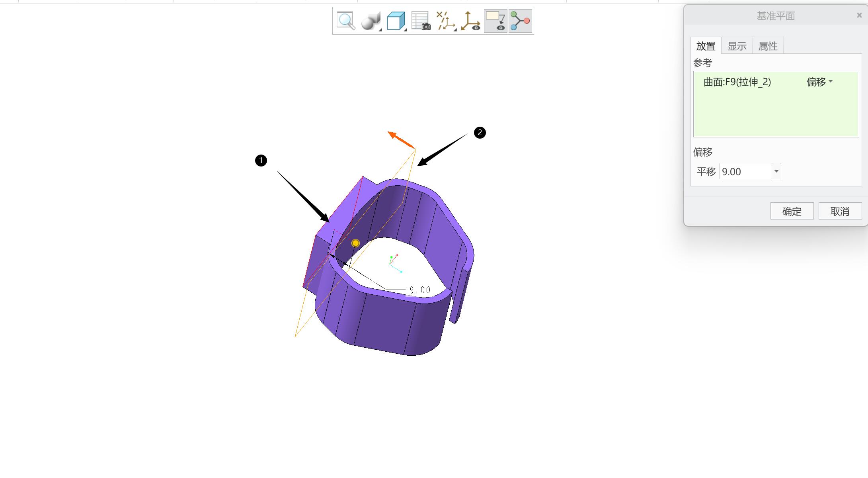Click the Refit zoom magnifier icon
The image size is (868, 478).
point(346,21)
